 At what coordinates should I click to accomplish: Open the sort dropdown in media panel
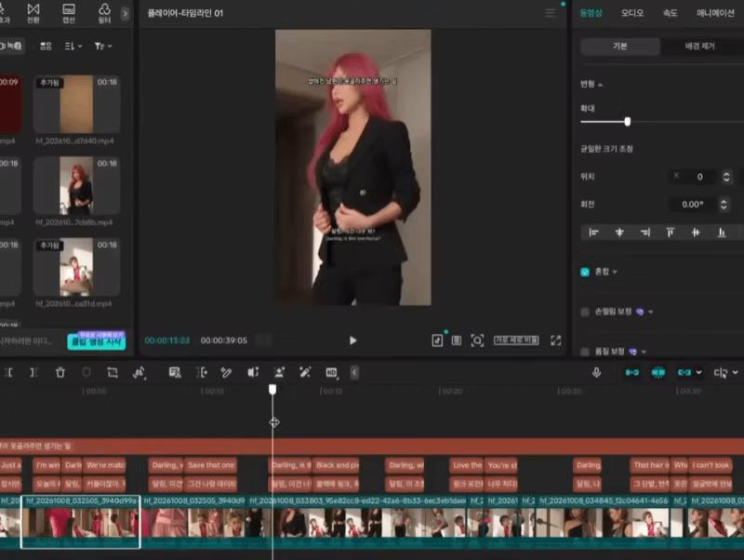click(73, 46)
